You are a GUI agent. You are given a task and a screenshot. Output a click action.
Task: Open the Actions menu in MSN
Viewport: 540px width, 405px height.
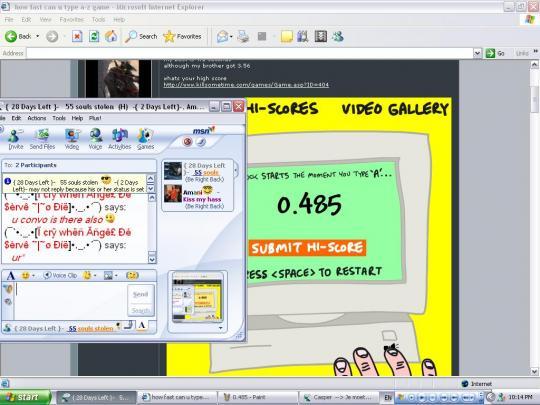(37, 118)
